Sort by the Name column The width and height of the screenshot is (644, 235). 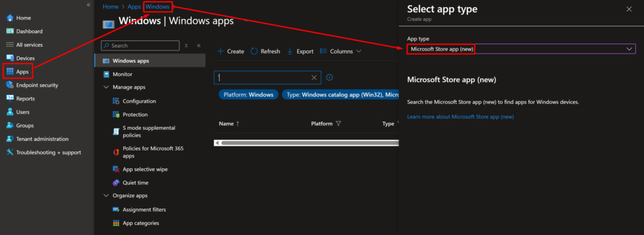click(x=229, y=124)
